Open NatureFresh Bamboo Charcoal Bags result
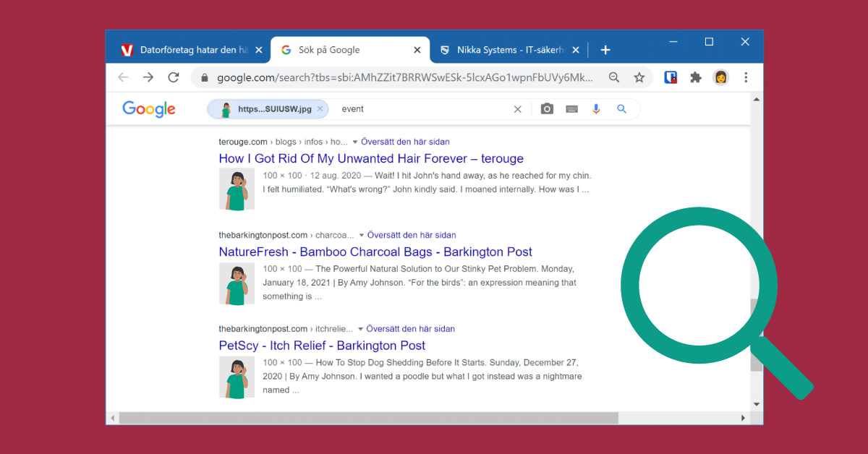868x454 pixels. coord(375,252)
